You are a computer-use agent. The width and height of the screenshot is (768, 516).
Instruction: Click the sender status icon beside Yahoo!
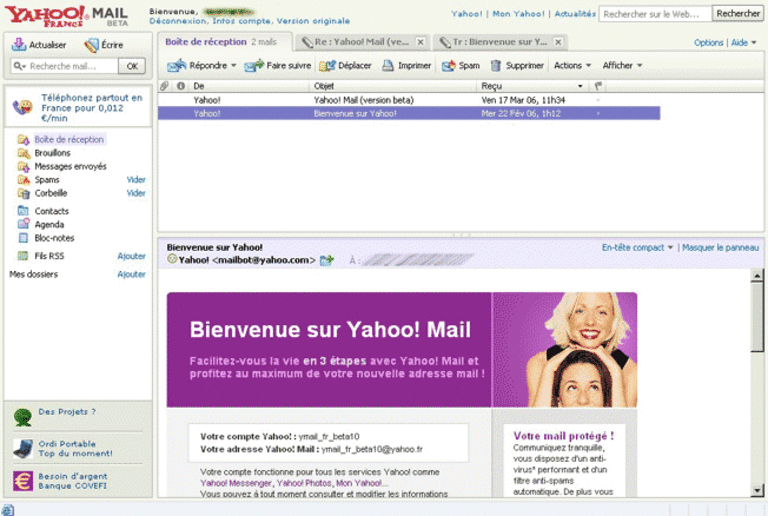172,259
